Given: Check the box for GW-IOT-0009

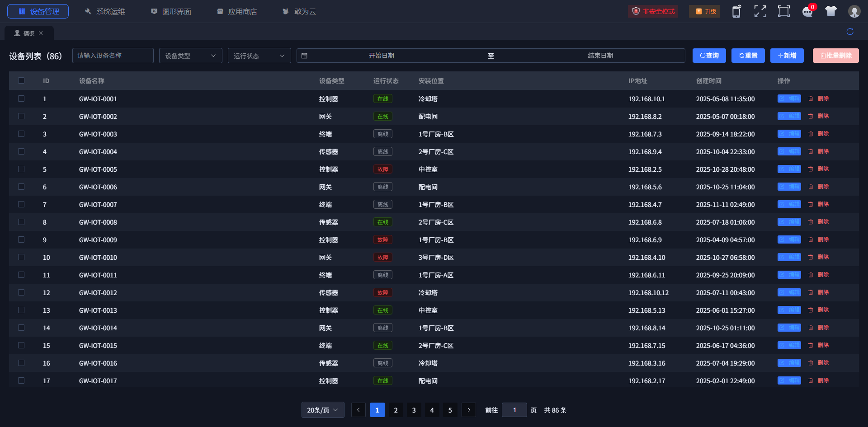Looking at the screenshot, I should click(x=21, y=239).
